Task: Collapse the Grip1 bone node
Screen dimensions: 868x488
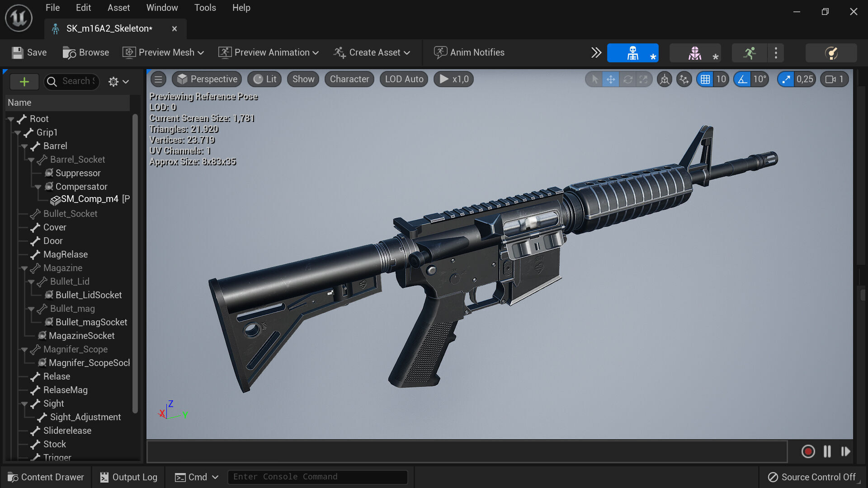Action: (18, 133)
